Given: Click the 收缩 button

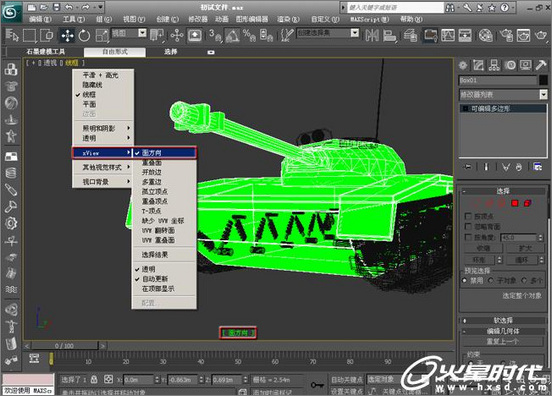Looking at the screenshot, I should point(483,248).
